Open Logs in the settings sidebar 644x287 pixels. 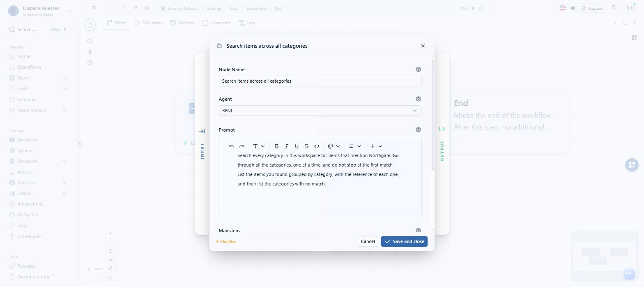[x=38, y=226]
